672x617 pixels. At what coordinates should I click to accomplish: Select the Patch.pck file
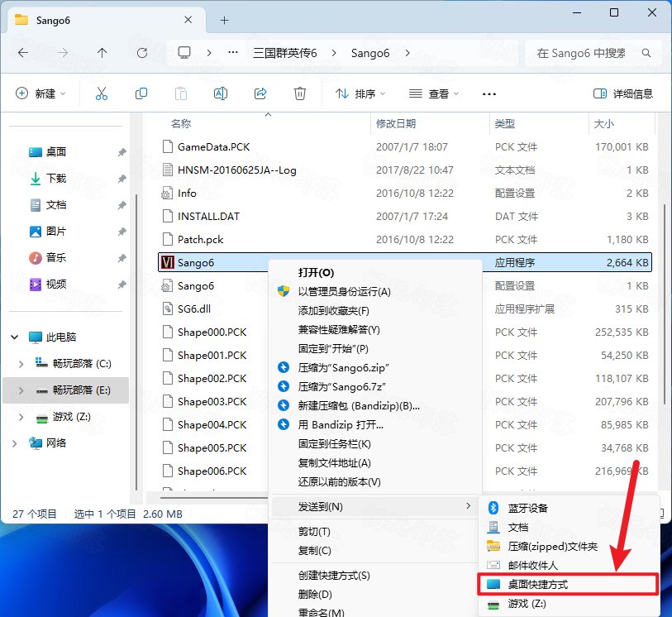tap(405, 239)
